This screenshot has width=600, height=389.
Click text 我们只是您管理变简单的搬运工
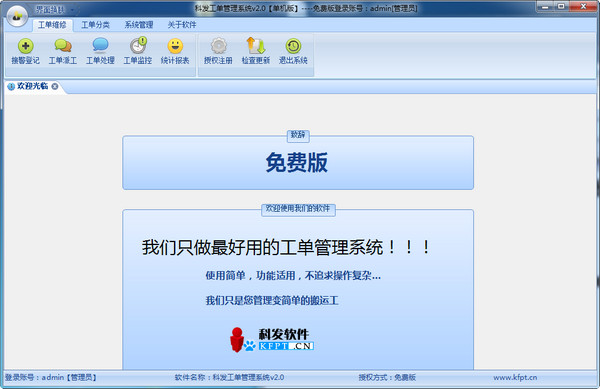pyautogui.click(x=272, y=300)
